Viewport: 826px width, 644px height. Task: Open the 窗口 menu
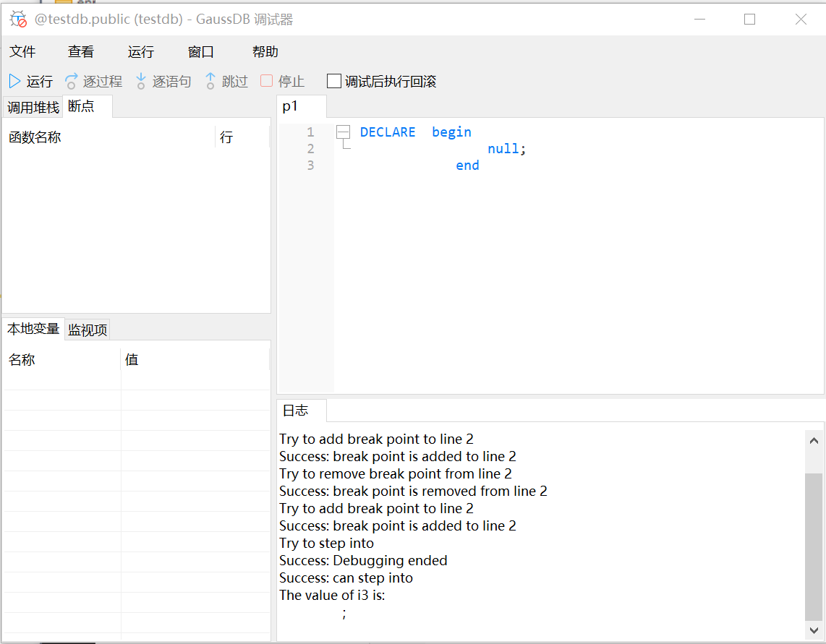click(x=201, y=52)
